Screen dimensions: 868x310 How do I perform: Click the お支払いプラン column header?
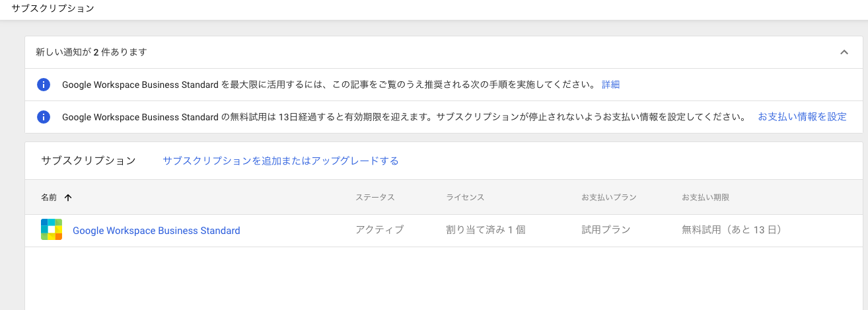[x=608, y=198]
